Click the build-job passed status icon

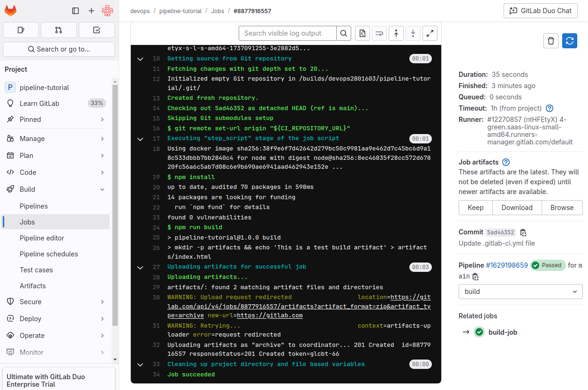tap(479, 332)
